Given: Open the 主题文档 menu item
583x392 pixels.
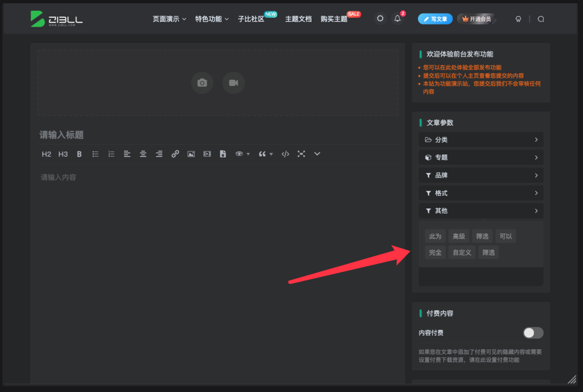Looking at the screenshot, I should click(x=298, y=18).
